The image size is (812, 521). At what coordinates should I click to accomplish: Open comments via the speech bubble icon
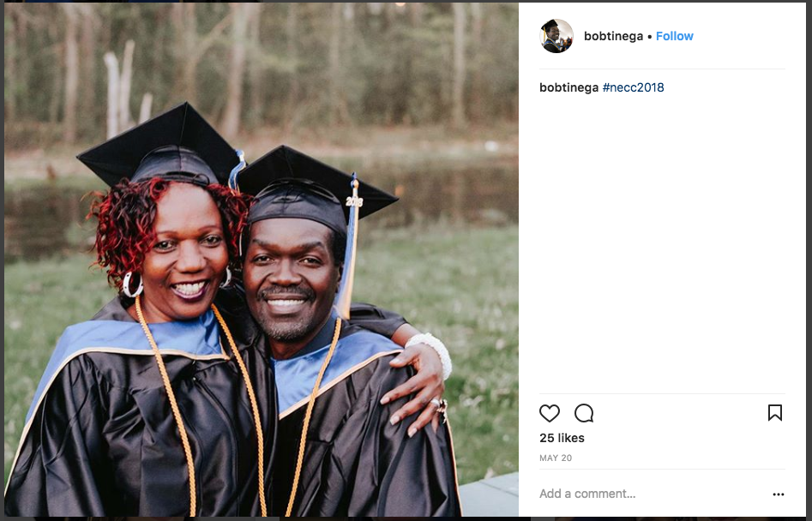[584, 413]
